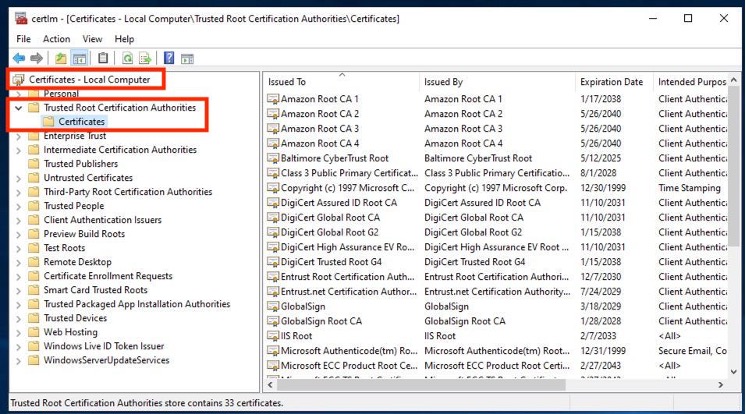Click the vertical scrollbar up arrow
The image size is (746, 414).
(733, 79)
